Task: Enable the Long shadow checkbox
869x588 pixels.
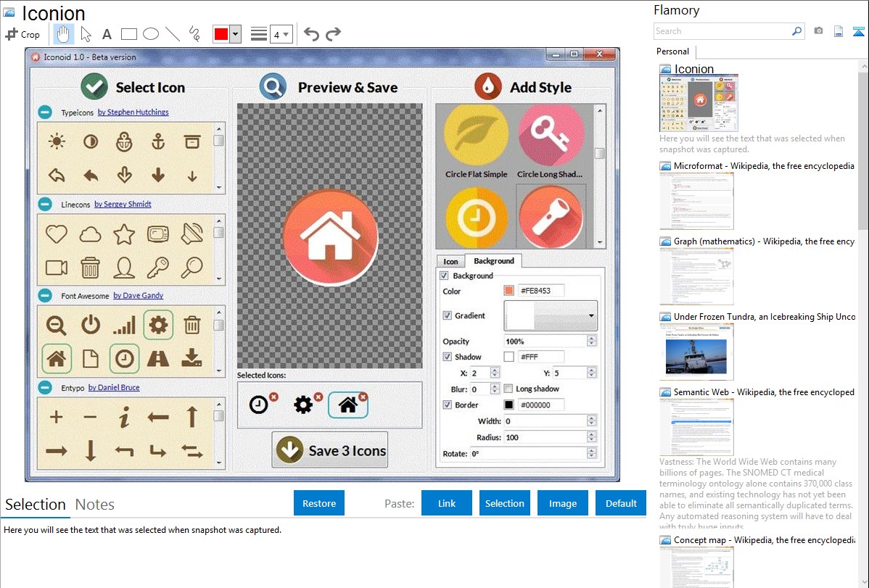Action: click(508, 389)
